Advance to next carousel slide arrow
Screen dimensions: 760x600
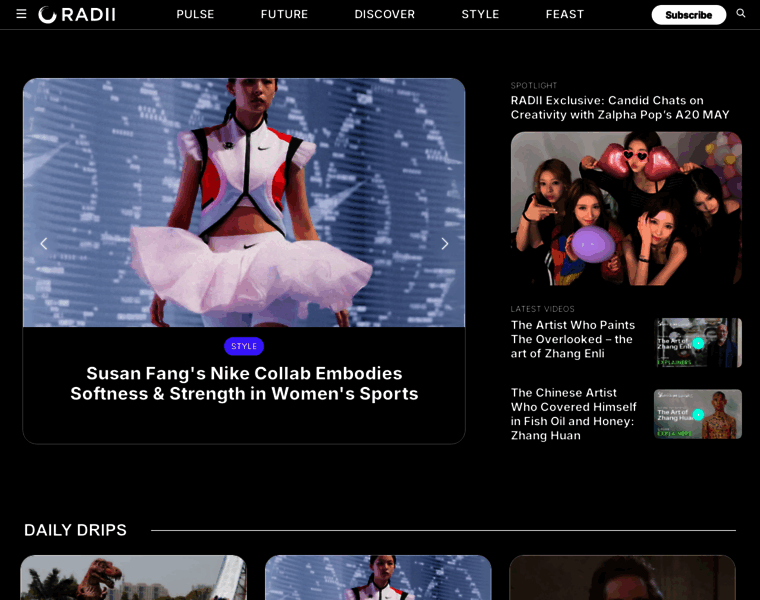[x=444, y=243]
